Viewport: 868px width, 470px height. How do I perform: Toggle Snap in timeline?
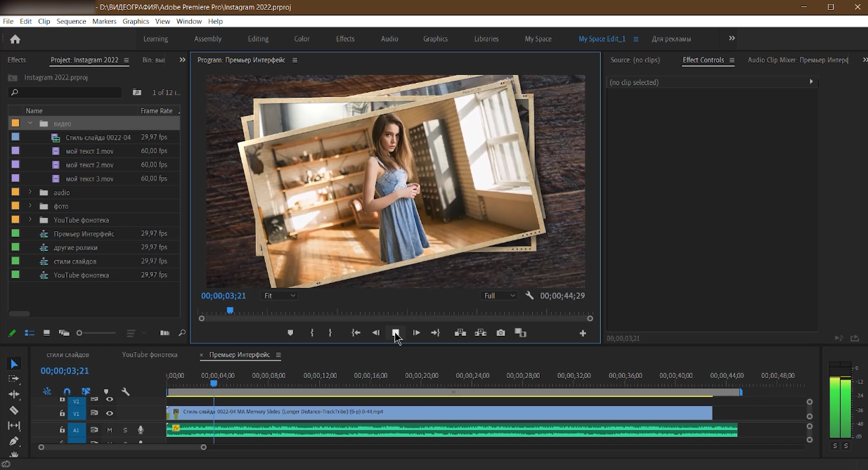pyautogui.click(x=67, y=392)
